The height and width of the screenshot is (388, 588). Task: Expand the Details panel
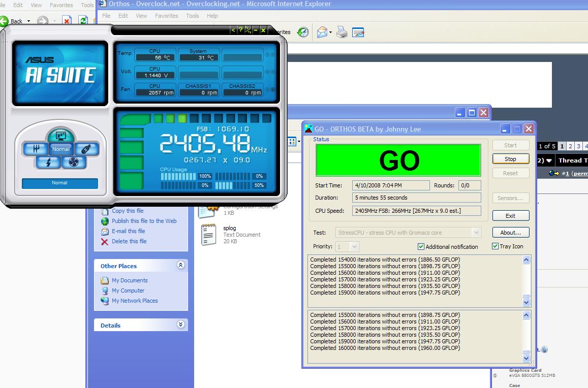tap(181, 325)
